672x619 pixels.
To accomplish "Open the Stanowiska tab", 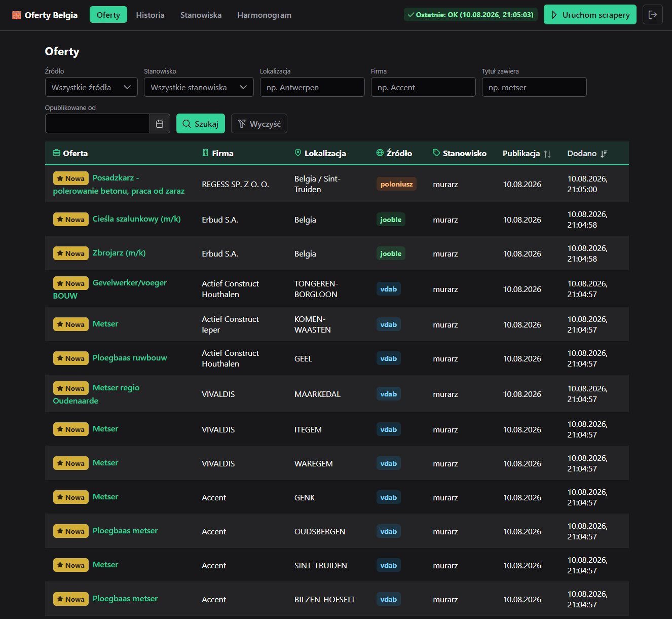I will [201, 15].
